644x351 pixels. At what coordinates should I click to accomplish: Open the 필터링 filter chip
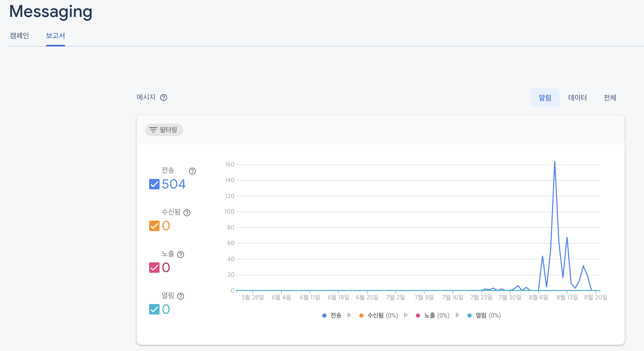click(x=164, y=130)
